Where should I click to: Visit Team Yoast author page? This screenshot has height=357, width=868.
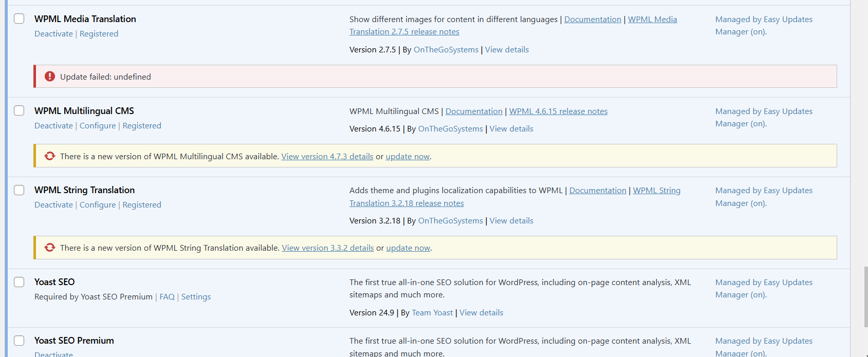click(432, 313)
